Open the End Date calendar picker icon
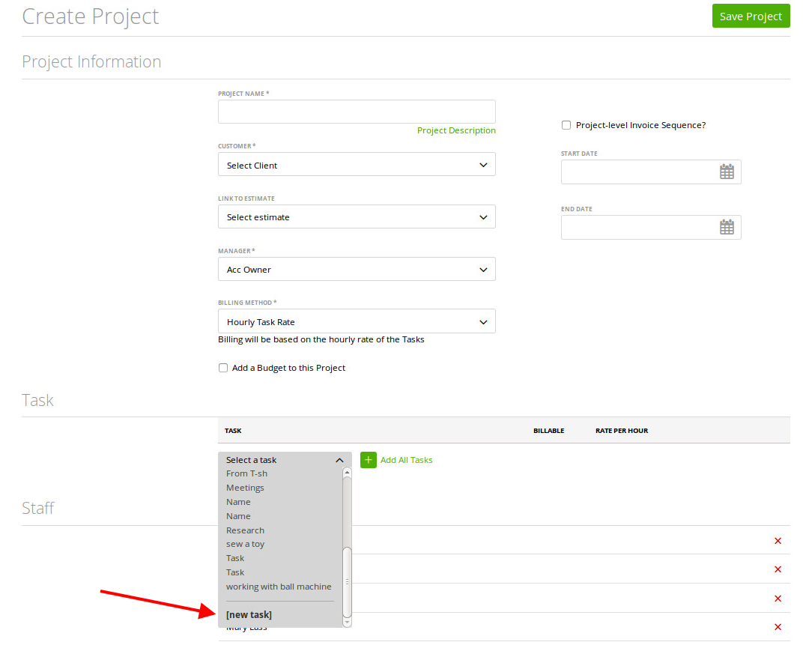The image size is (812, 645). pos(727,227)
